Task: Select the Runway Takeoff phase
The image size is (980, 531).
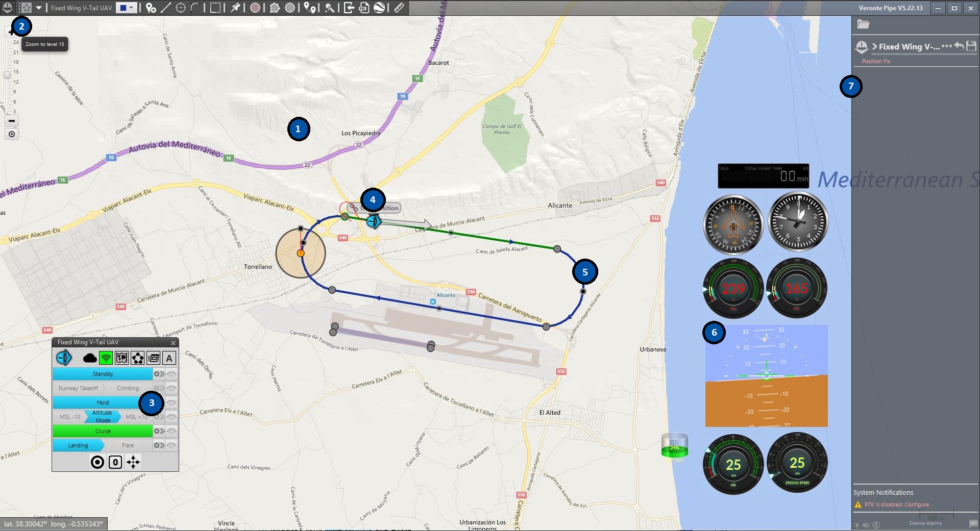Action: coord(78,388)
